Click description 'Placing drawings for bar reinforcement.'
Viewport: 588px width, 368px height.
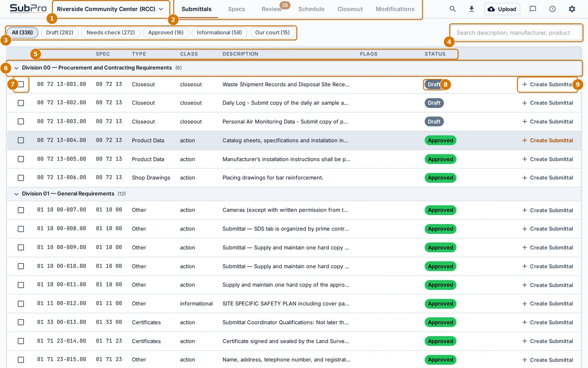(x=273, y=178)
